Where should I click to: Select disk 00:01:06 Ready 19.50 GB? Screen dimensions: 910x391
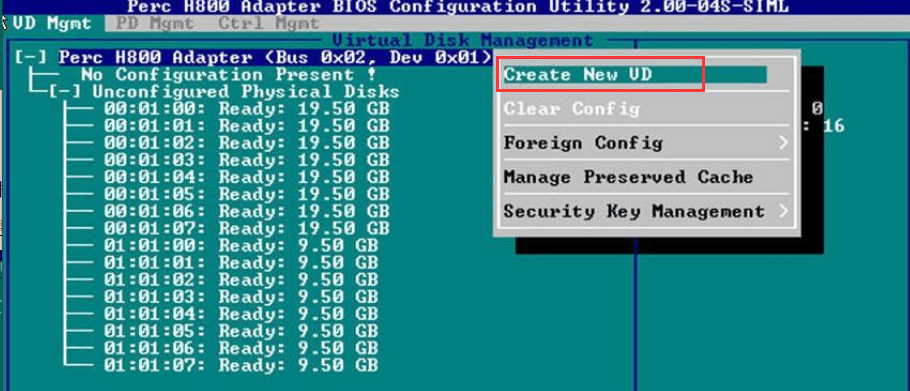247,211
